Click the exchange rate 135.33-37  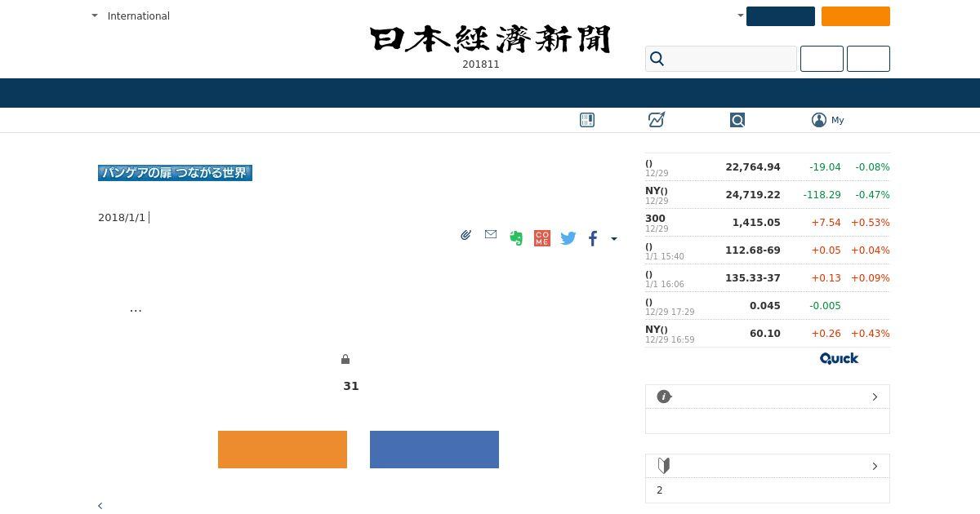pyautogui.click(x=753, y=278)
